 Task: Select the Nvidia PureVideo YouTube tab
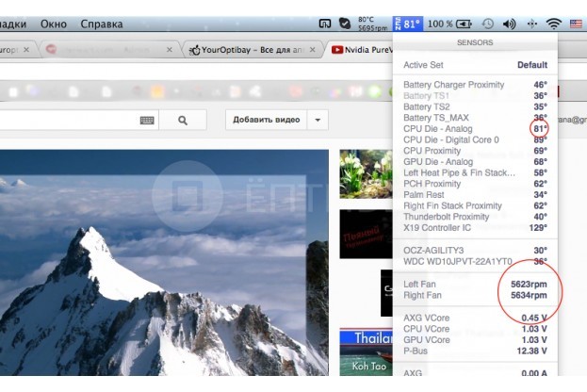click(362, 49)
